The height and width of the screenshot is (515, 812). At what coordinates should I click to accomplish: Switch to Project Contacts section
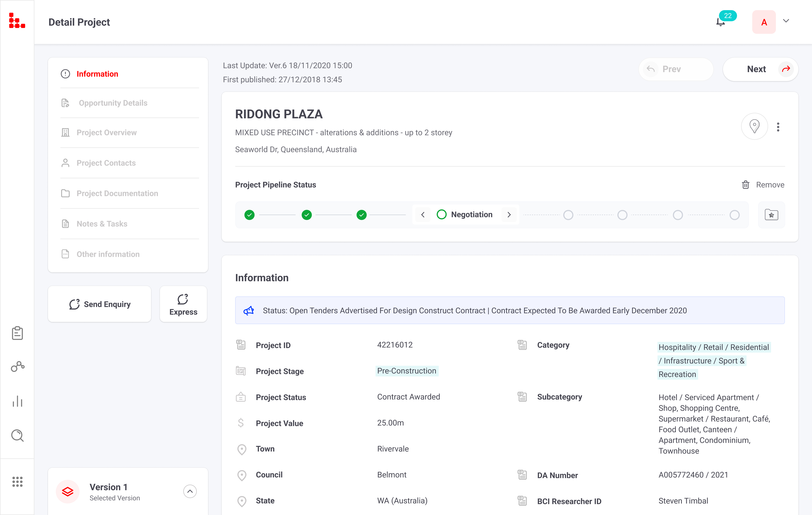click(x=106, y=163)
